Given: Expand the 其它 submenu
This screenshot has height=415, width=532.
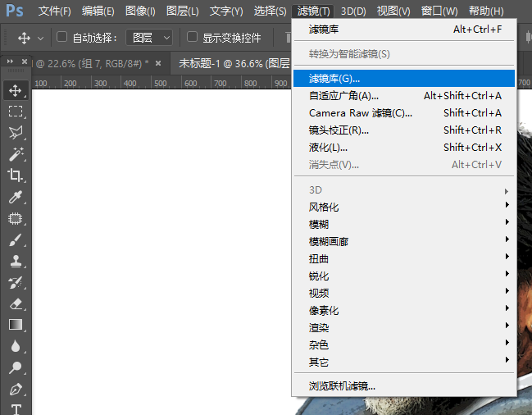Looking at the screenshot, I should click(404, 363).
